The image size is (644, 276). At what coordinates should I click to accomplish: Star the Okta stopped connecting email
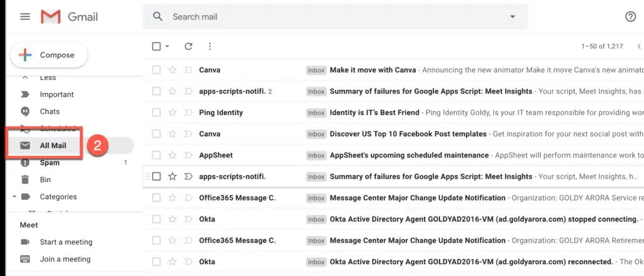pos(173,219)
